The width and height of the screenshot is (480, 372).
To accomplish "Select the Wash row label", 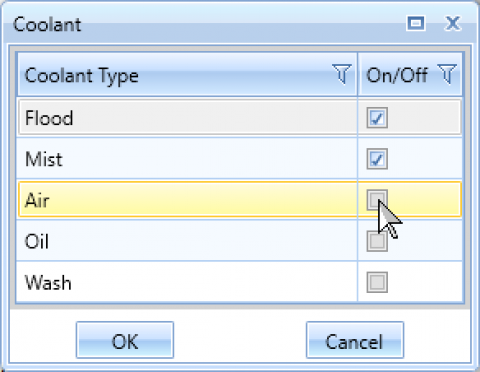I will point(48,282).
